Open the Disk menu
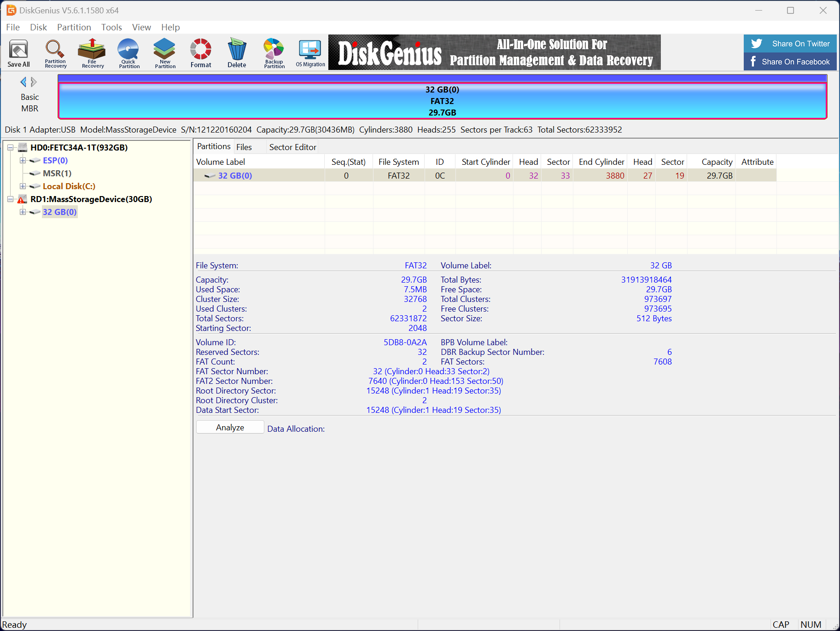 (x=39, y=27)
